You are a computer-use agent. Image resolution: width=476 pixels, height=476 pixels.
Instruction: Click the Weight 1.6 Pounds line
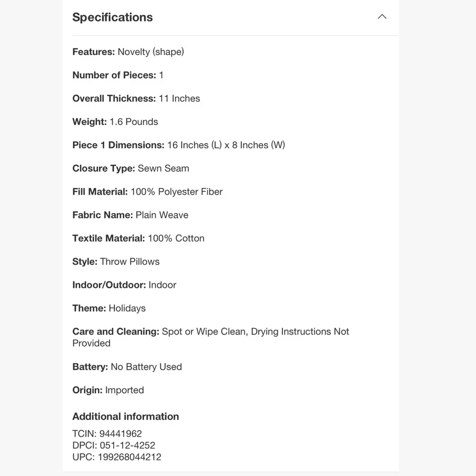pos(115,122)
